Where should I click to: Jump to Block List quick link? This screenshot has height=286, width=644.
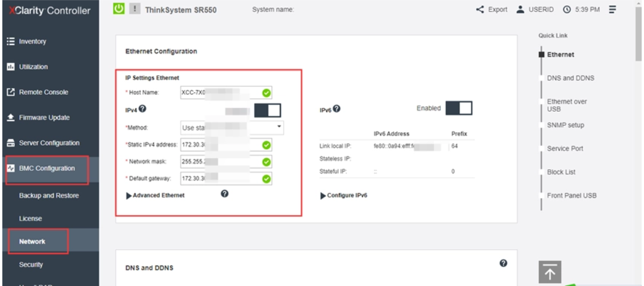(561, 172)
